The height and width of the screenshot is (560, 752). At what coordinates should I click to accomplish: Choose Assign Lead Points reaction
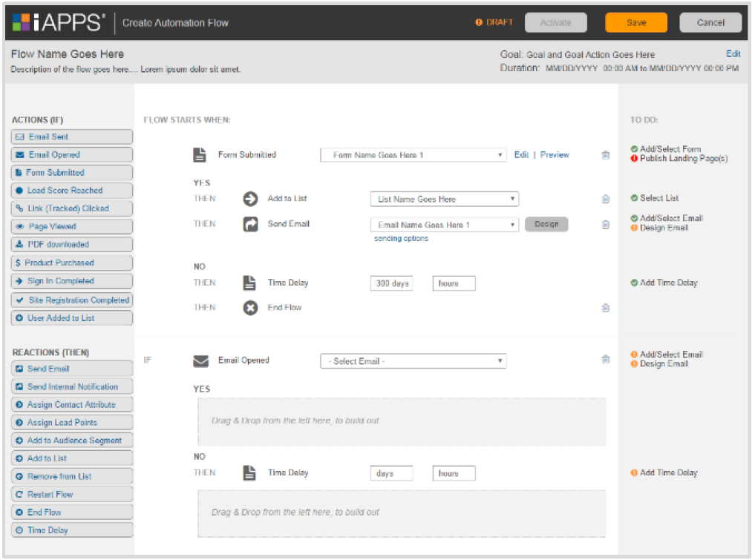coord(72,423)
